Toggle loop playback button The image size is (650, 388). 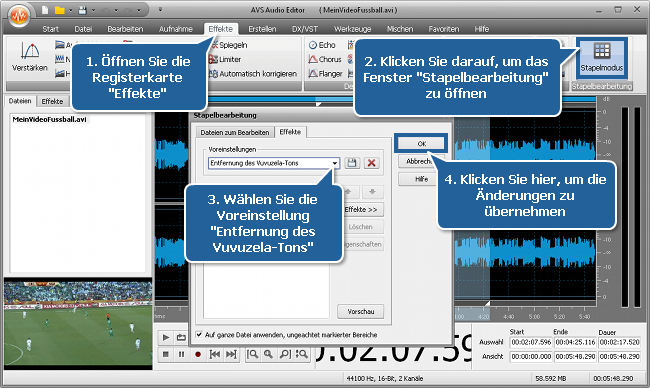(181, 337)
